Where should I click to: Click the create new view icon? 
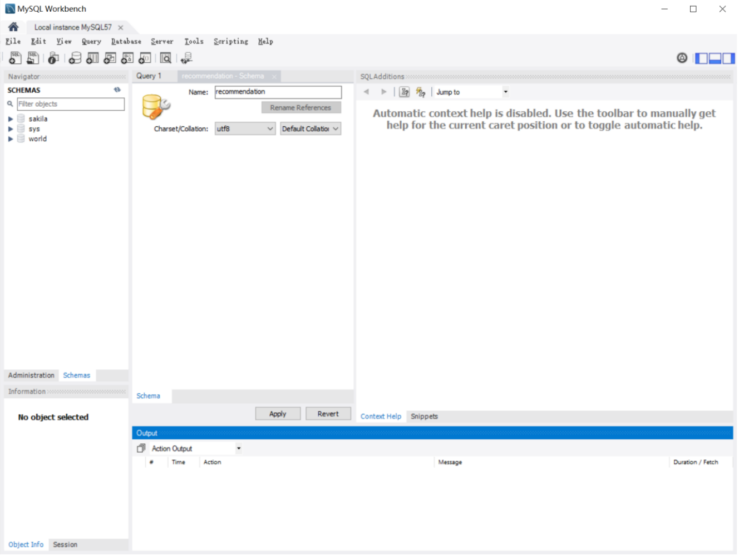tap(110, 58)
